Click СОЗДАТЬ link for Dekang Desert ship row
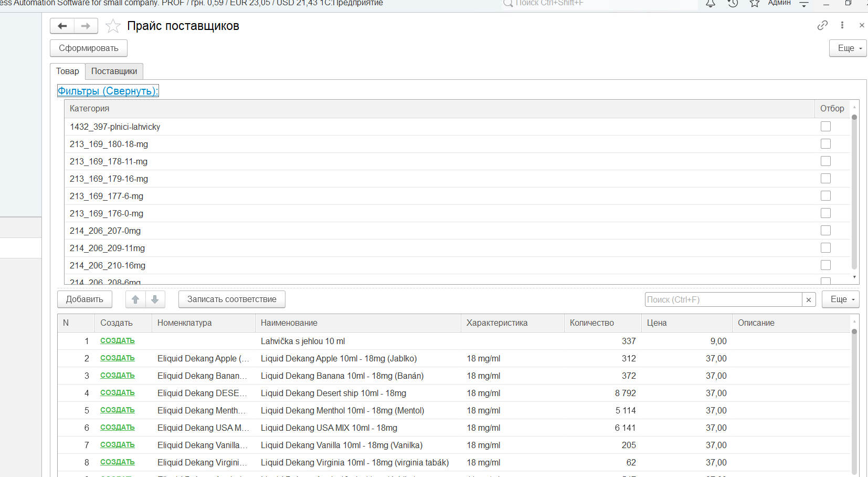 (118, 393)
